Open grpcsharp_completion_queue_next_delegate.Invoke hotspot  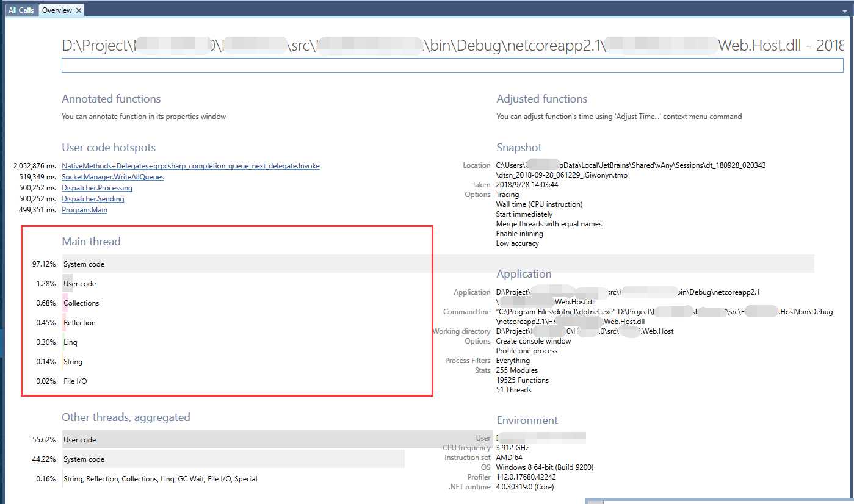190,166
